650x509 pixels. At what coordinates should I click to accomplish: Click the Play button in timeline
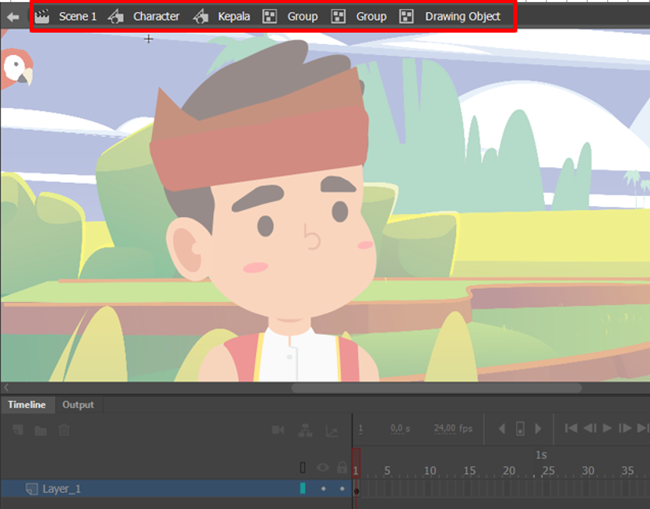[x=607, y=428]
